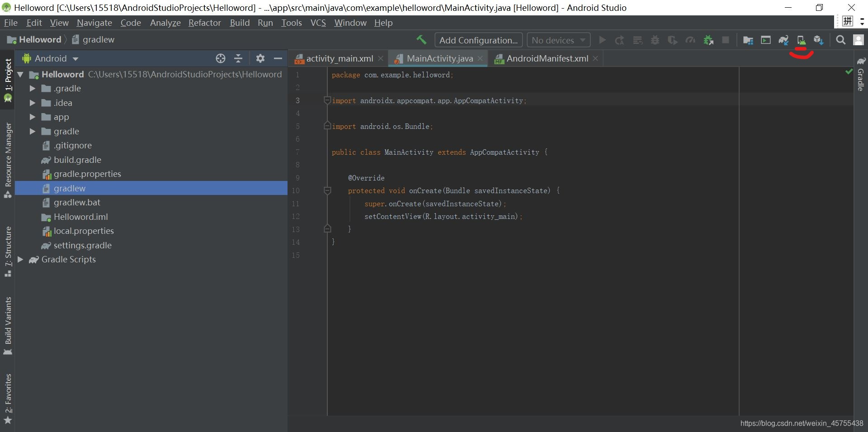Screen dimensions: 868x432
Task: Click the code inspection green checkmark
Action: click(x=849, y=71)
